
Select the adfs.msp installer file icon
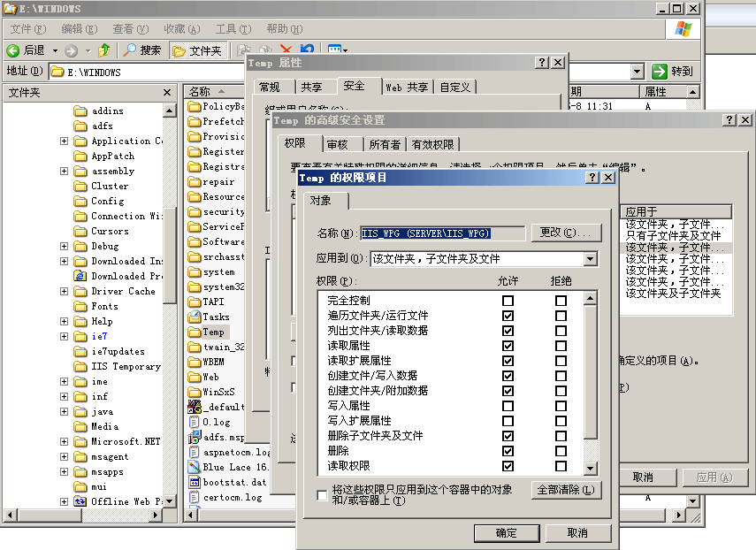(195, 437)
